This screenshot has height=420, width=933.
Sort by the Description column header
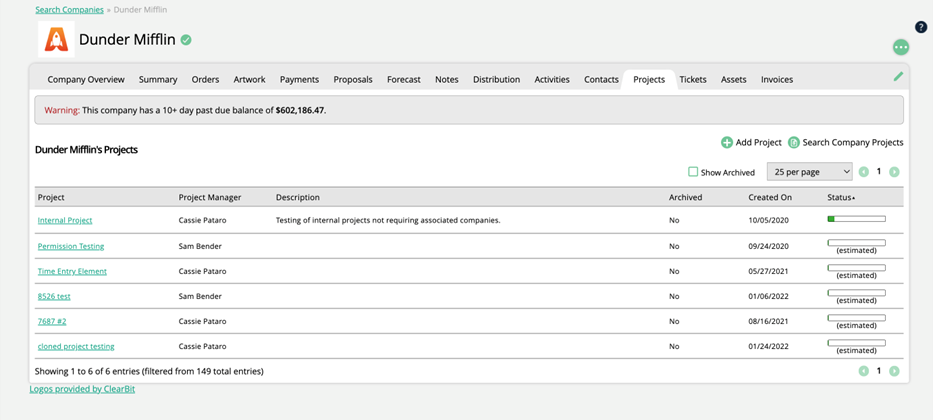tap(298, 197)
